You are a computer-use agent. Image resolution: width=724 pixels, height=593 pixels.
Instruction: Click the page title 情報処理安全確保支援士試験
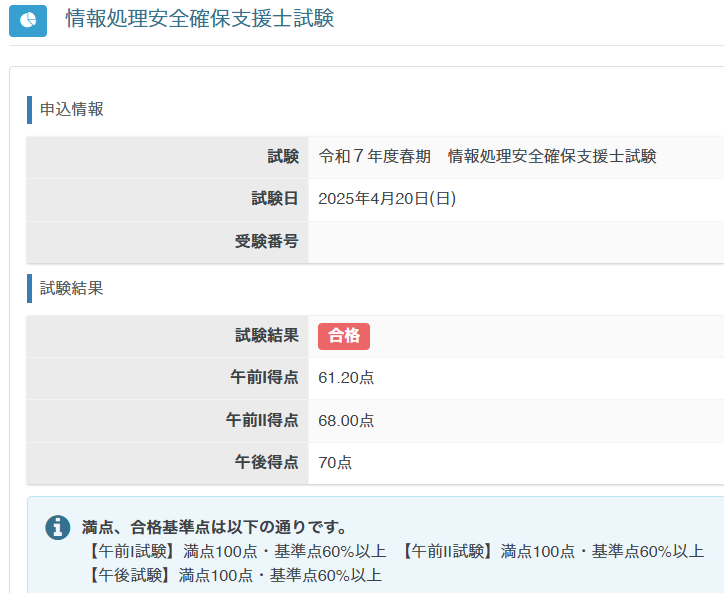coord(200,18)
